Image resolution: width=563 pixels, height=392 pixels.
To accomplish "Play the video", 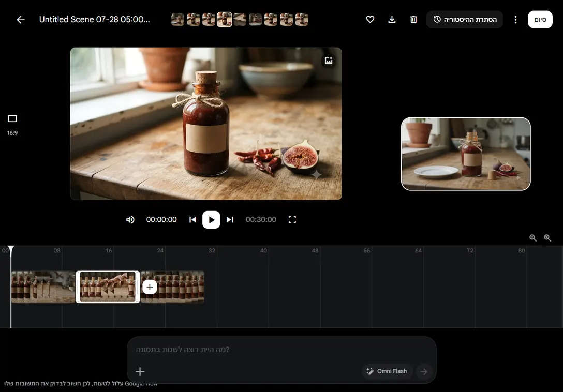I will (211, 220).
